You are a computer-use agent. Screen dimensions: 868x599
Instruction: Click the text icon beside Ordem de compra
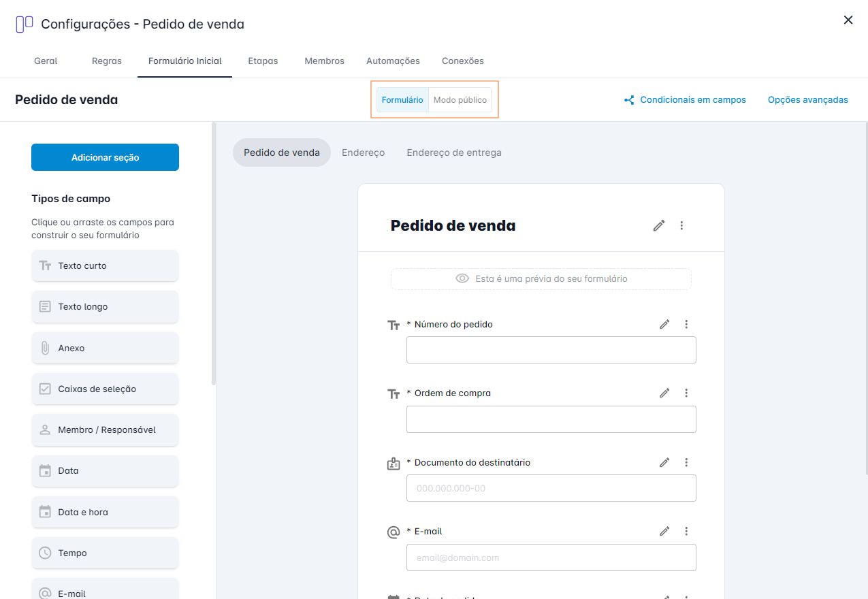pyautogui.click(x=393, y=394)
